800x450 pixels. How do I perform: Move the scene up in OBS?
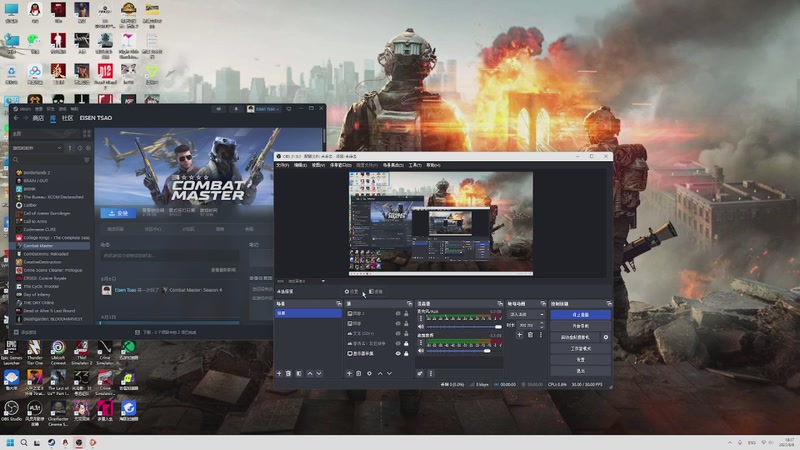click(310, 373)
